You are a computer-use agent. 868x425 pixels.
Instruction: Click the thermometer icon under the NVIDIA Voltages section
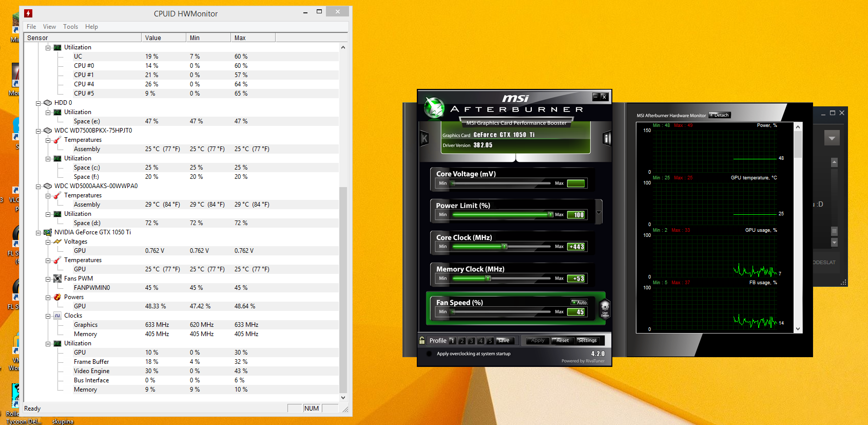(57, 260)
